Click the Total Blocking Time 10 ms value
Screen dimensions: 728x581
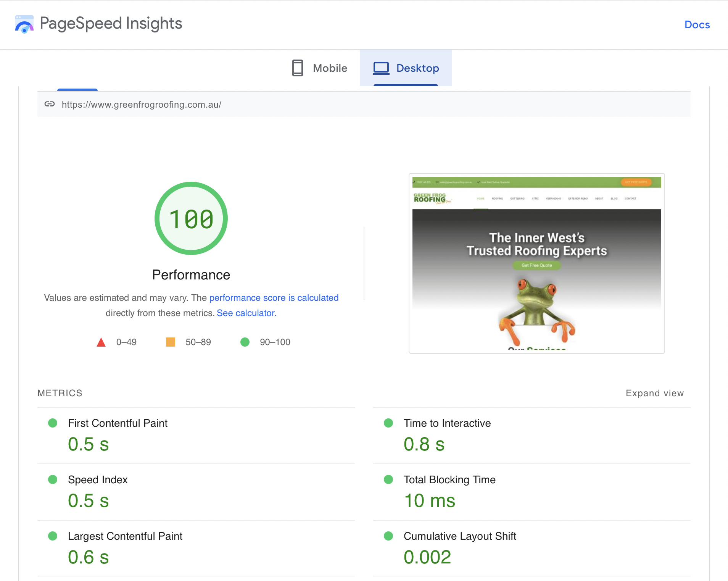[x=429, y=500]
